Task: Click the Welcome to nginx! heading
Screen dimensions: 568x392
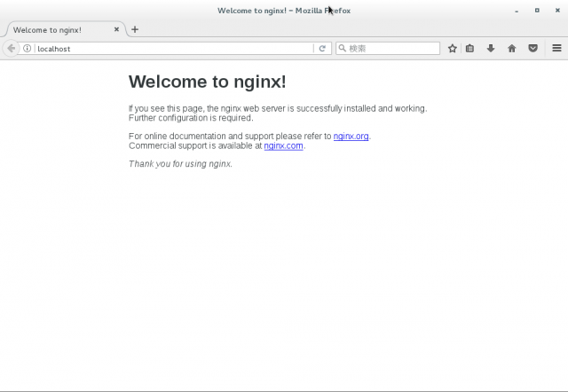Action: tap(207, 82)
